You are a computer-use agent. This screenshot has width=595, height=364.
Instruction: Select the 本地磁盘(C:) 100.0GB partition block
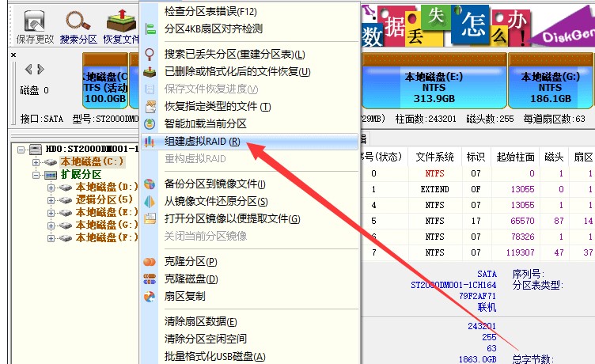point(105,81)
